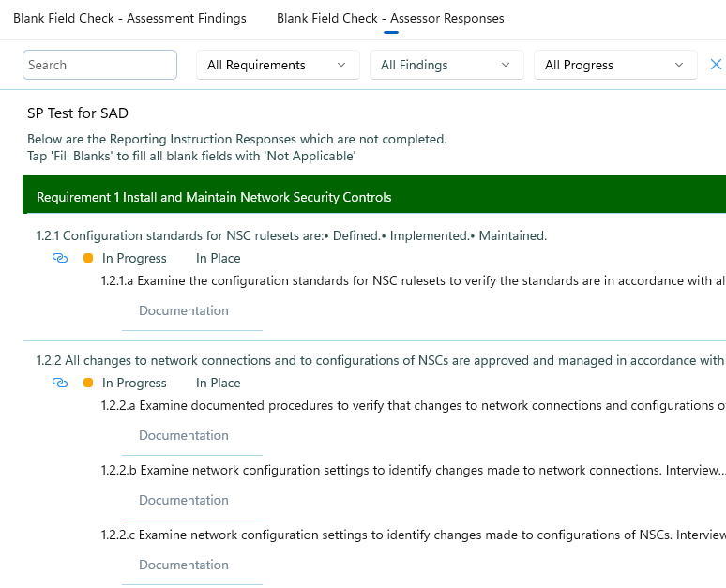Click orange status indicator for requirement 1.2.2

pos(88,384)
